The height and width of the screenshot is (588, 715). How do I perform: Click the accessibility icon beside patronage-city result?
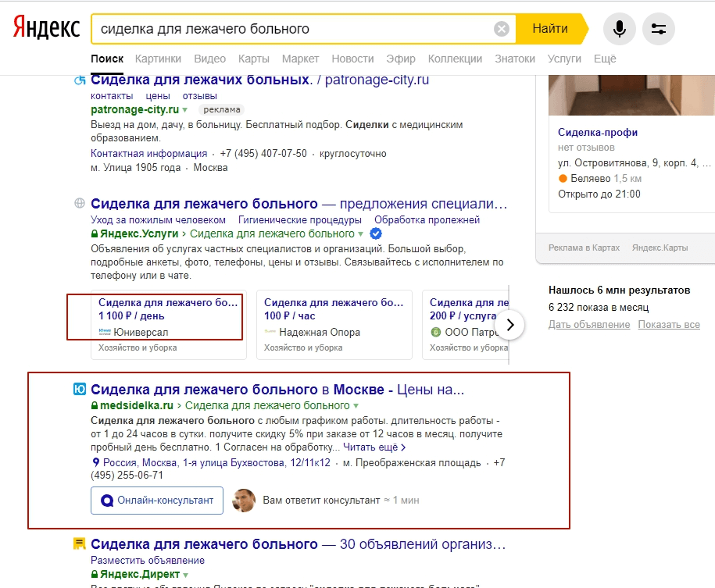(x=79, y=80)
